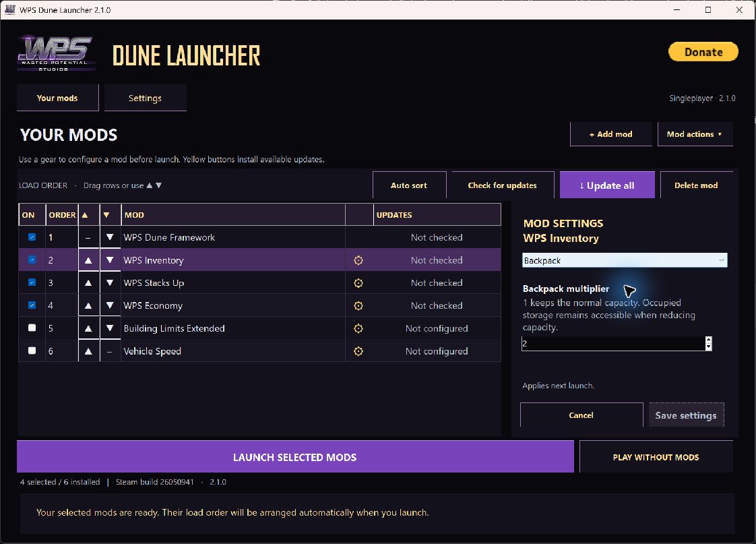Click the Steam build 26050941 status text
Image resolution: width=756 pixels, height=544 pixels.
click(155, 482)
